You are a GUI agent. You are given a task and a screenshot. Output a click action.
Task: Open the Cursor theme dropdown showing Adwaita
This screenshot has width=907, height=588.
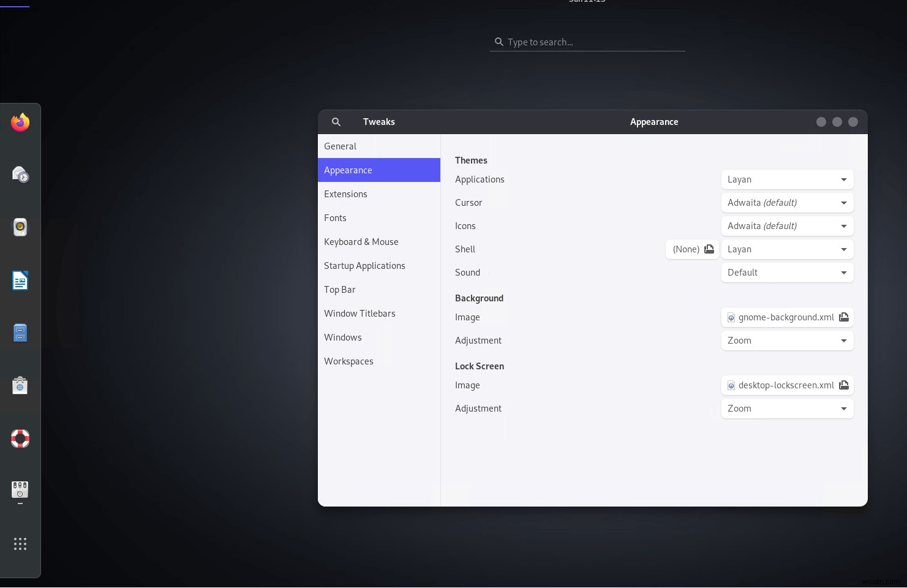pos(787,202)
